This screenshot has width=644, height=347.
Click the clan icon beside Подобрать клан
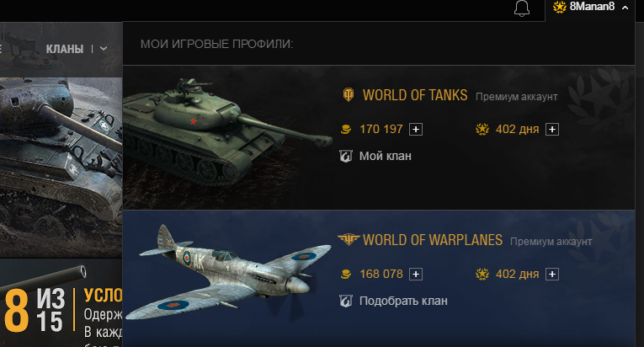tap(345, 301)
